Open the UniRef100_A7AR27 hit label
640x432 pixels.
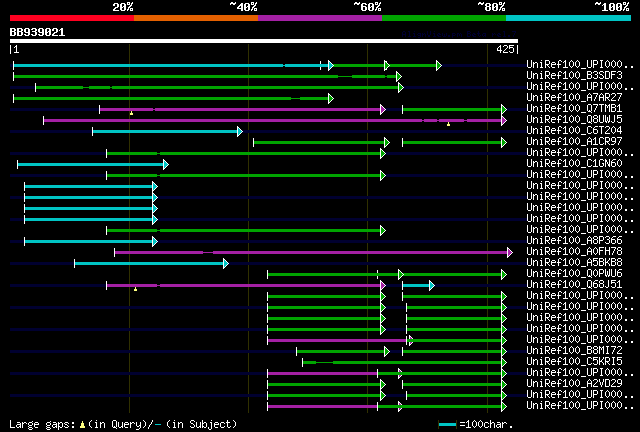pyautogui.click(x=574, y=97)
